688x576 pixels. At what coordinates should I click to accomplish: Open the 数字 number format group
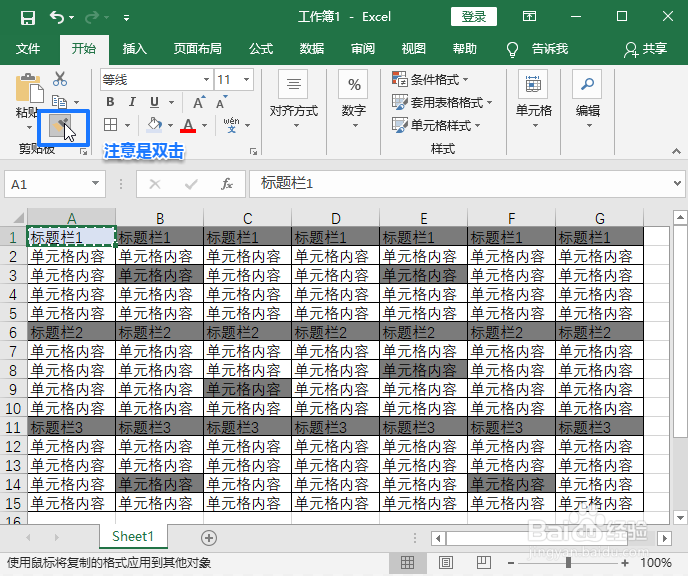[x=354, y=100]
